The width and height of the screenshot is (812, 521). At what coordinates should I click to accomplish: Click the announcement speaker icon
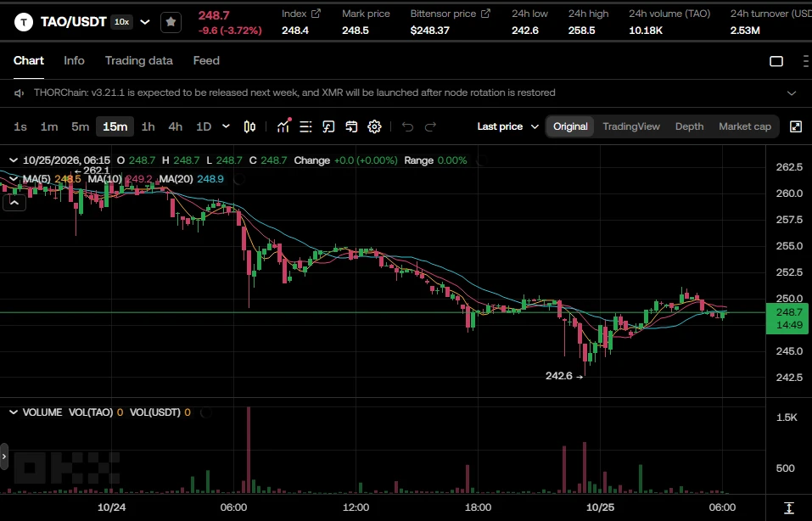tap(20, 93)
